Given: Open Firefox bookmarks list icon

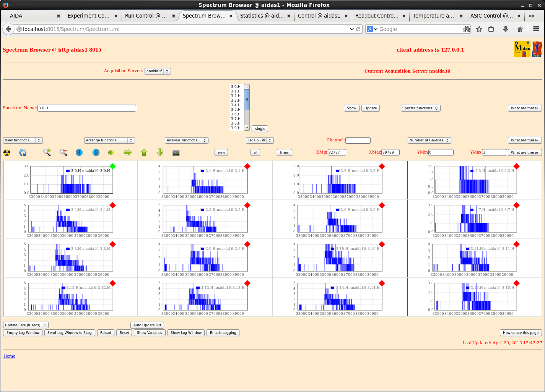Looking at the screenshot, I should point(491,29).
